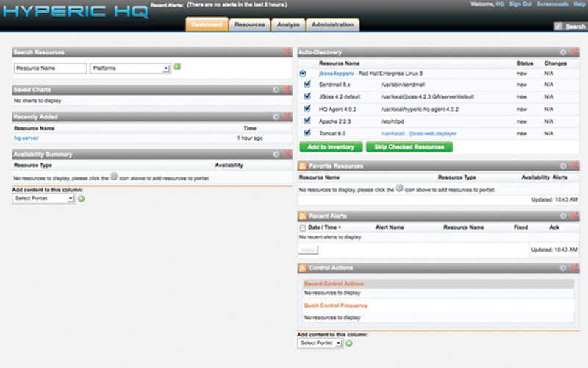Uncheck the Tomcat 6.0 resource checkbox
The width and height of the screenshot is (588, 368).
(307, 132)
